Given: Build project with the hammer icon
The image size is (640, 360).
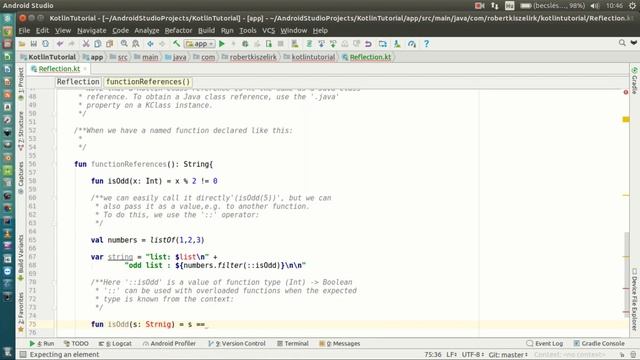Looking at the screenshot, I should (176, 44).
